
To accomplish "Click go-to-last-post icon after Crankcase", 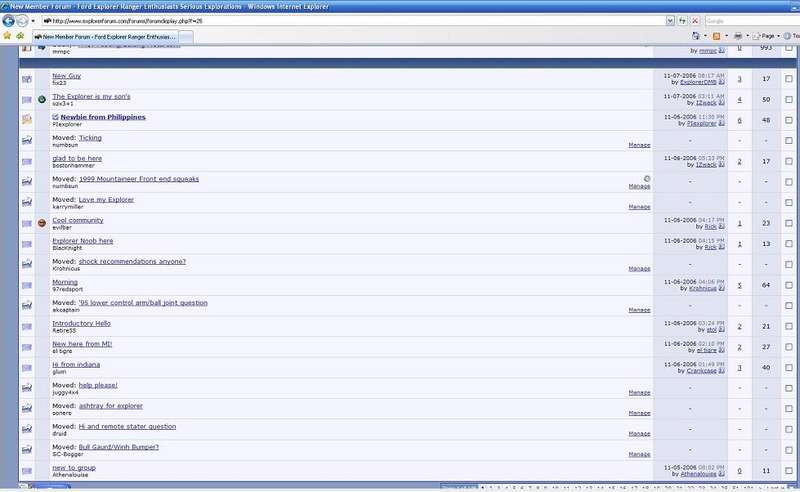I will (721, 371).
